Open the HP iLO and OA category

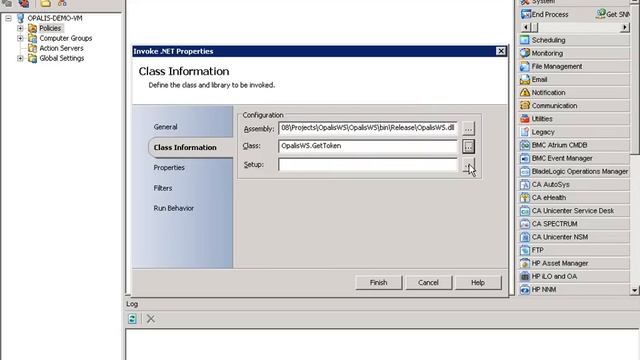[574, 276]
